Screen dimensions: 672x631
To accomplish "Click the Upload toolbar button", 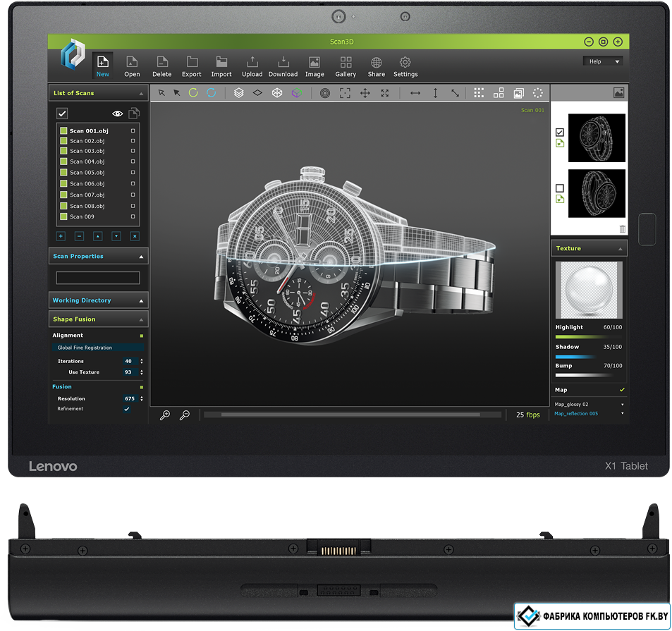I will 252,66.
